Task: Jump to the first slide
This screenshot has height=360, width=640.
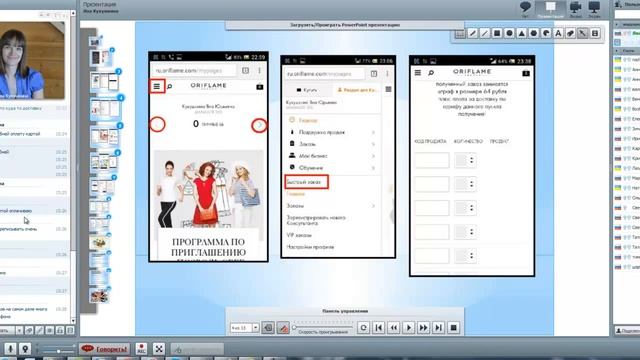Action: click(378, 328)
